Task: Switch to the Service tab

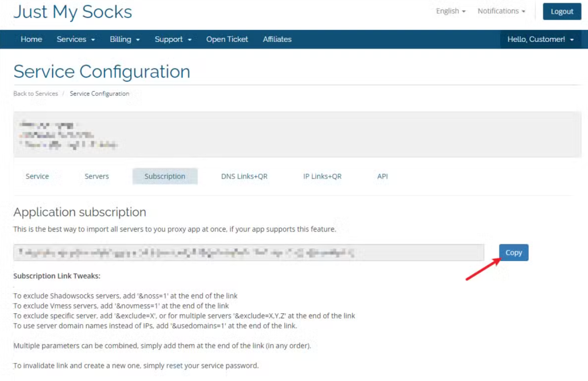Action: [37, 177]
